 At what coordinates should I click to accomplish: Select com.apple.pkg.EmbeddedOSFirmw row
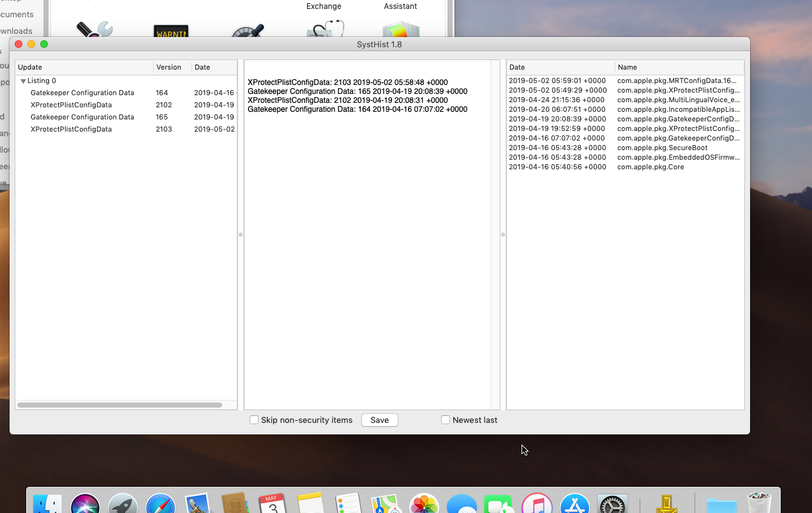[625, 157]
